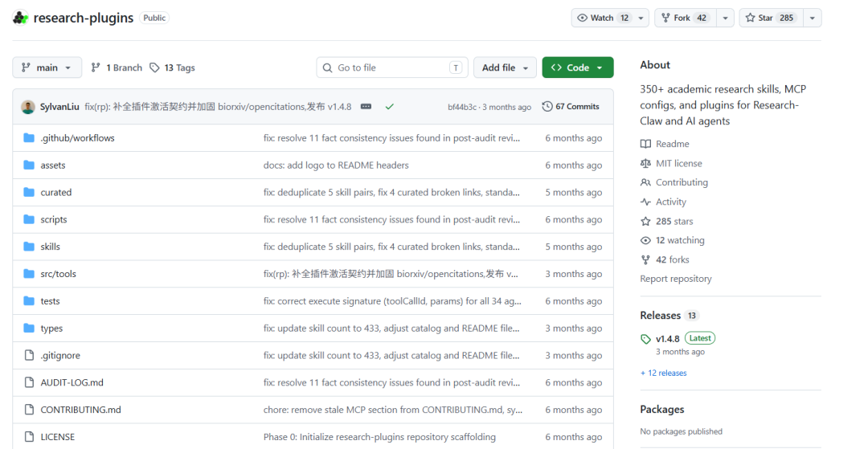Screen dimensions: 868x449
Task: Click the green commit status checkmark
Action: coord(390,106)
